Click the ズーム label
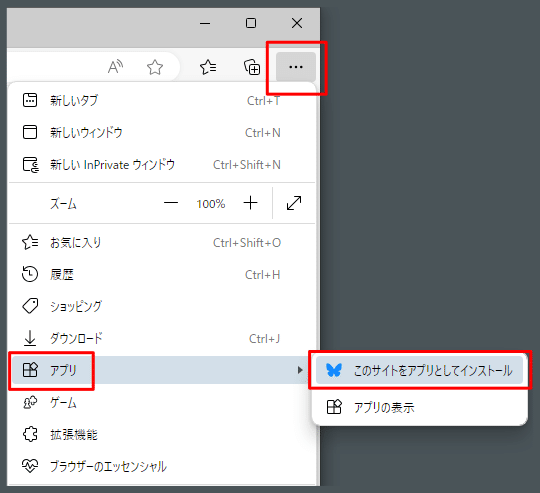Screen dimensions: 540x493 (x=63, y=204)
